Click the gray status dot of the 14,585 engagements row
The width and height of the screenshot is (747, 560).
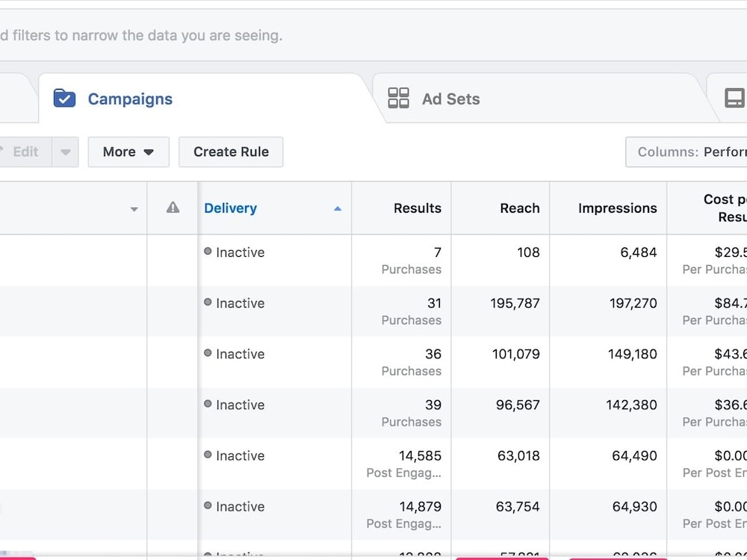(208, 454)
